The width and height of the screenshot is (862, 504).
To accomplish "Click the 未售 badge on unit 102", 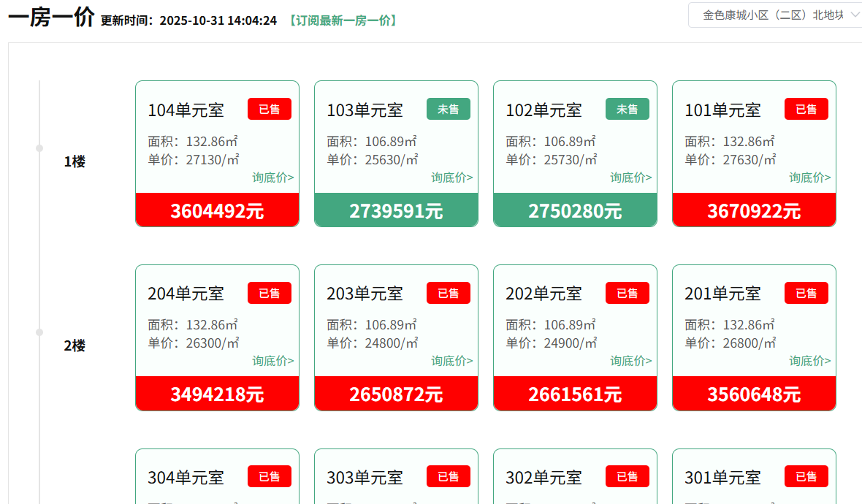I will point(627,109).
